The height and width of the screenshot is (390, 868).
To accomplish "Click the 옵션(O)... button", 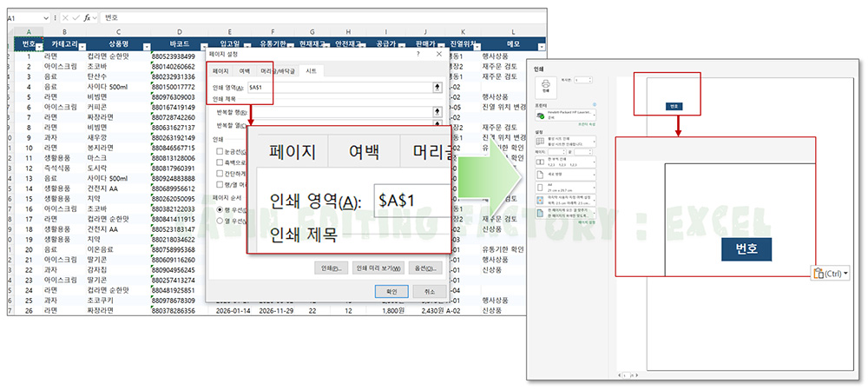I will tap(425, 268).
